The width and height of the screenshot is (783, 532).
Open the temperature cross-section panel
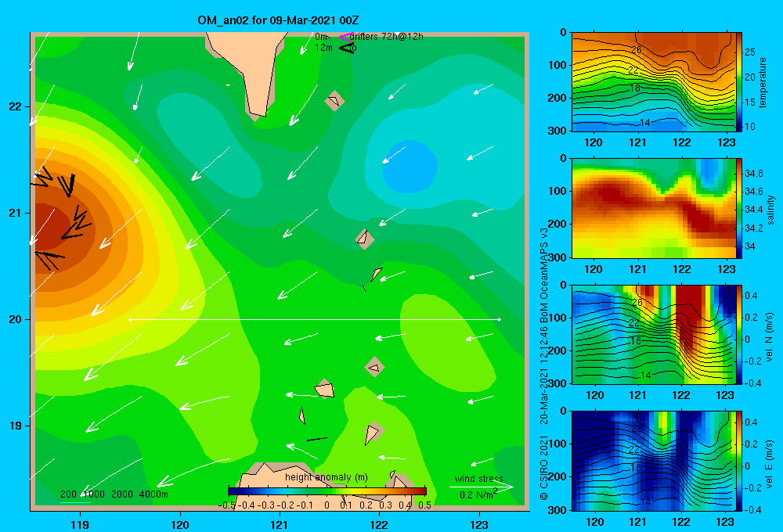pyautogui.click(x=653, y=82)
